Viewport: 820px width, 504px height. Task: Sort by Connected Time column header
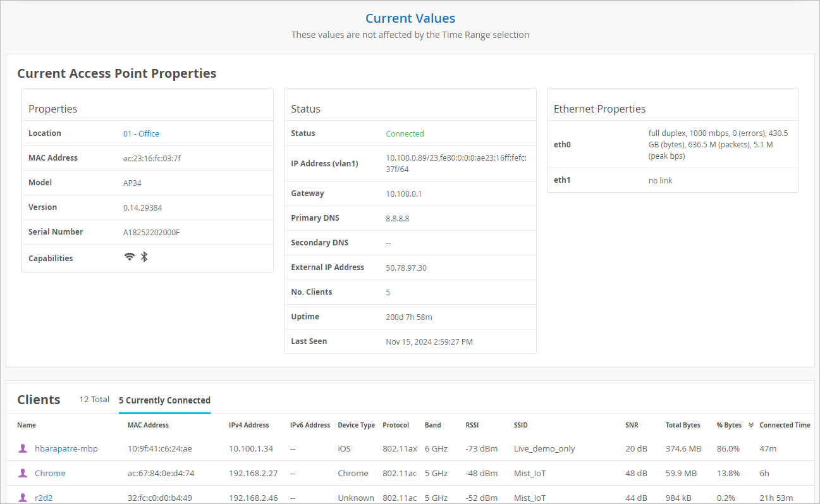tap(785, 425)
